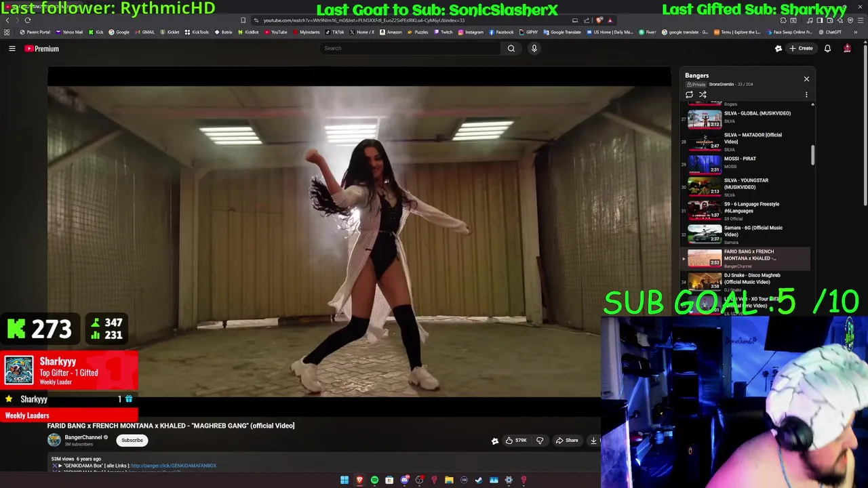Play SILVA - YOUNGSTAR (MUSIKVIDEO) entry
The width and height of the screenshot is (868, 488).
pos(746,186)
